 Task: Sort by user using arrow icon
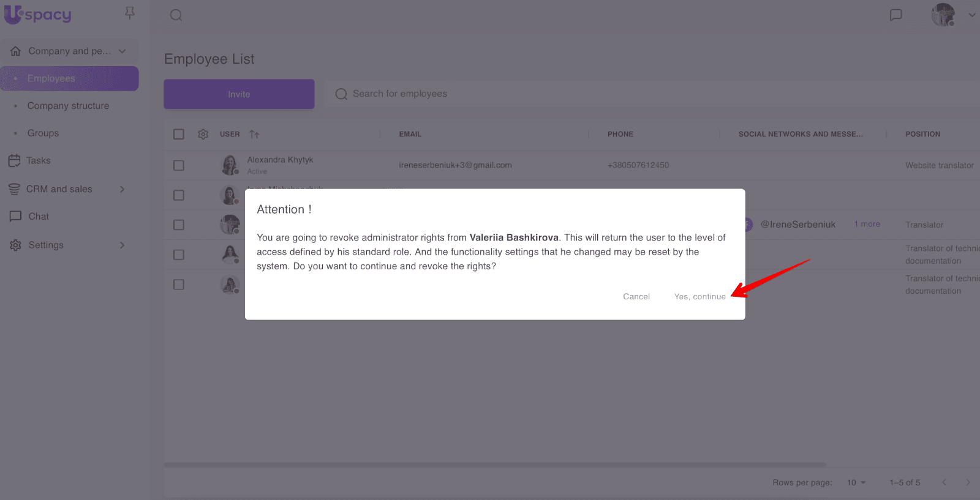(254, 134)
